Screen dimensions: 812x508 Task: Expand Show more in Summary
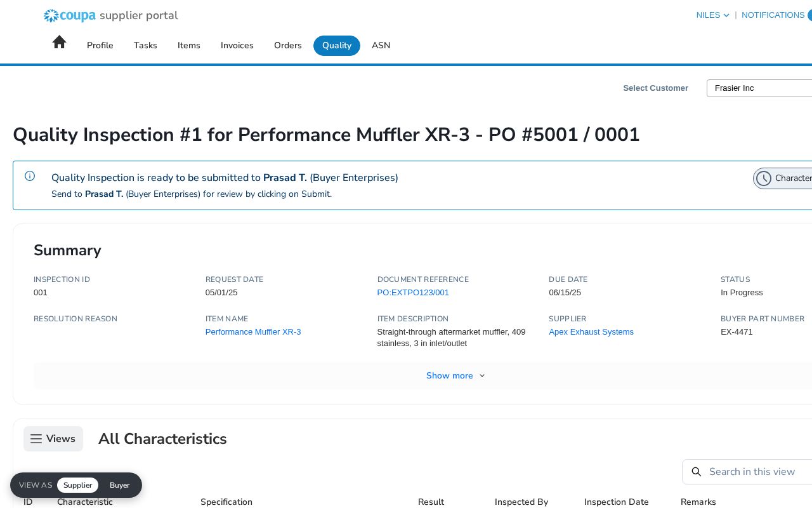(x=455, y=376)
